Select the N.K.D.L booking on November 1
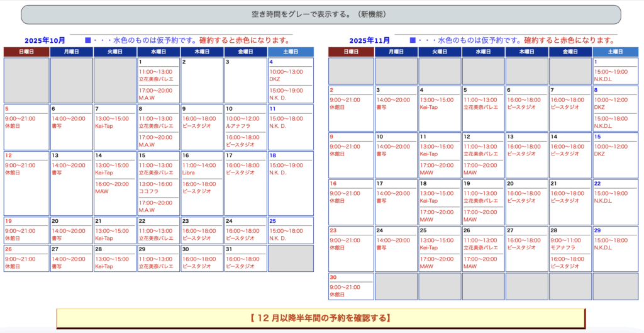The width and height of the screenshot is (644, 333). (602, 79)
